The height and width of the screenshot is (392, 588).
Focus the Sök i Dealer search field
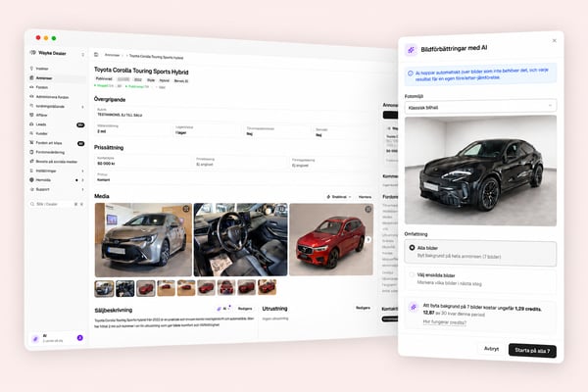point(57,204)
